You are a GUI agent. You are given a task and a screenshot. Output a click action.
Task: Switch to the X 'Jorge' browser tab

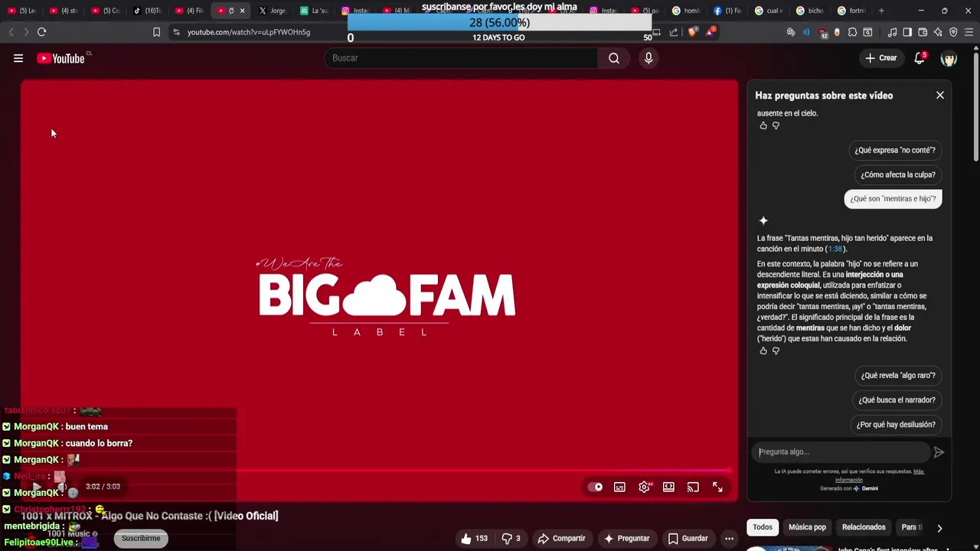[x=273, y=11]
